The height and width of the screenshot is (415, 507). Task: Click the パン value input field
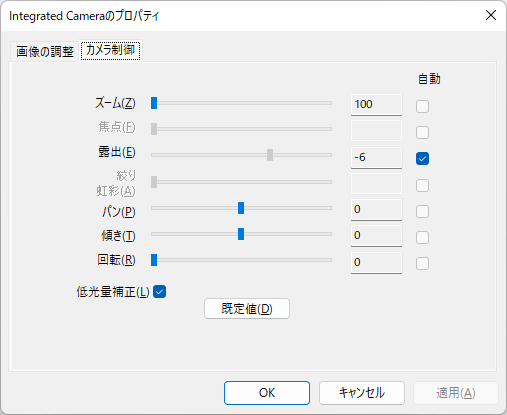(x=376, y=210)
